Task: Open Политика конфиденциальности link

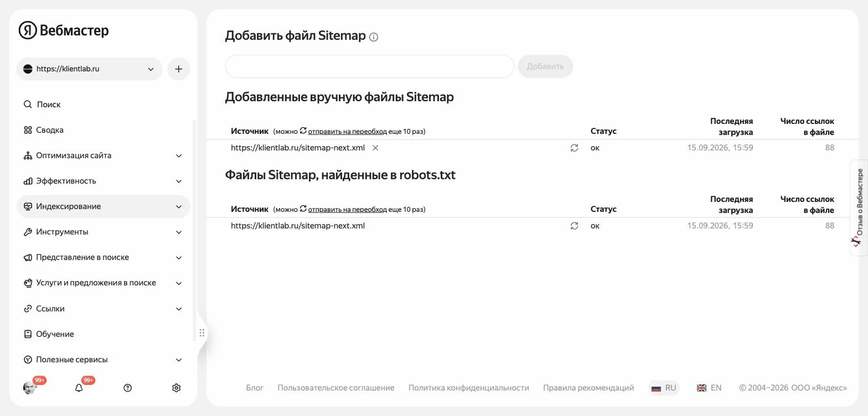Action: click(469, 388)
